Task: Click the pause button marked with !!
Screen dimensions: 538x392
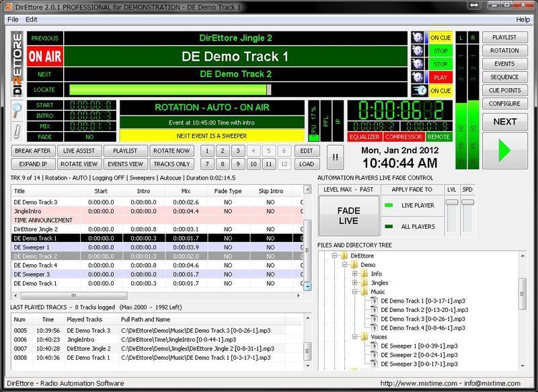Action: point(335,157)
